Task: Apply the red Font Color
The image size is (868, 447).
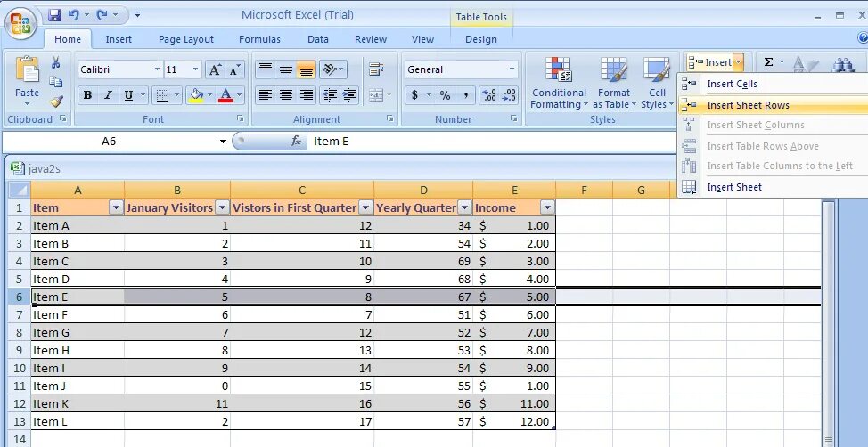Action: (225, 95)
